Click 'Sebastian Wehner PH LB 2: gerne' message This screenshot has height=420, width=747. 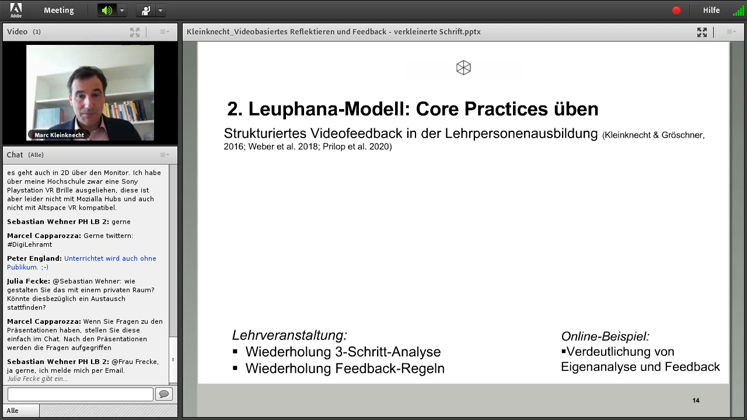click(69, 221)
